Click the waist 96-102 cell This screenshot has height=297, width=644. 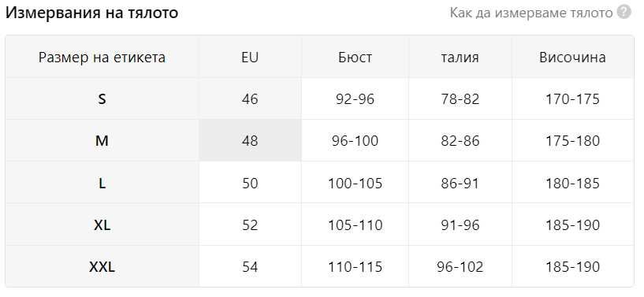point(460,267)
